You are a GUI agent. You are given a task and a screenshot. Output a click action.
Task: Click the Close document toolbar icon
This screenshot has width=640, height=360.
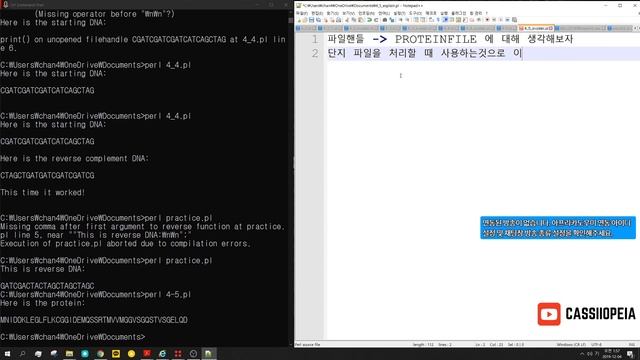pyautogui.click(x=326, y=20)
